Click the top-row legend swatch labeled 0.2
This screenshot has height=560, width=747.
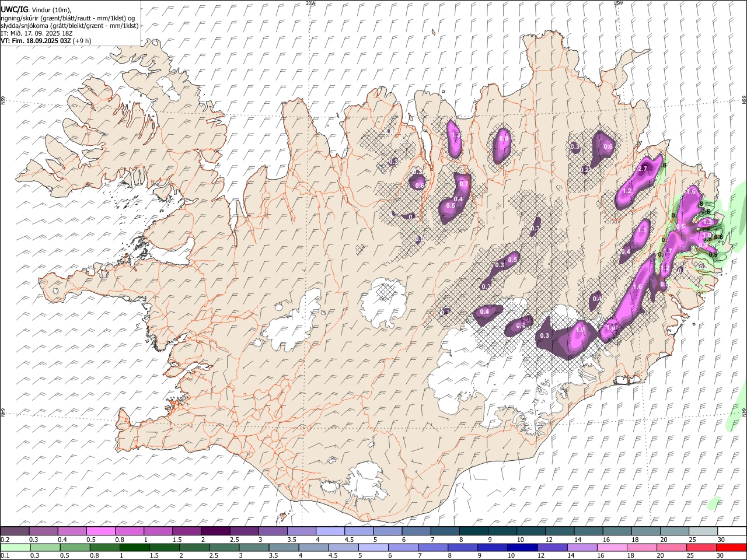[x=15, y=531]
